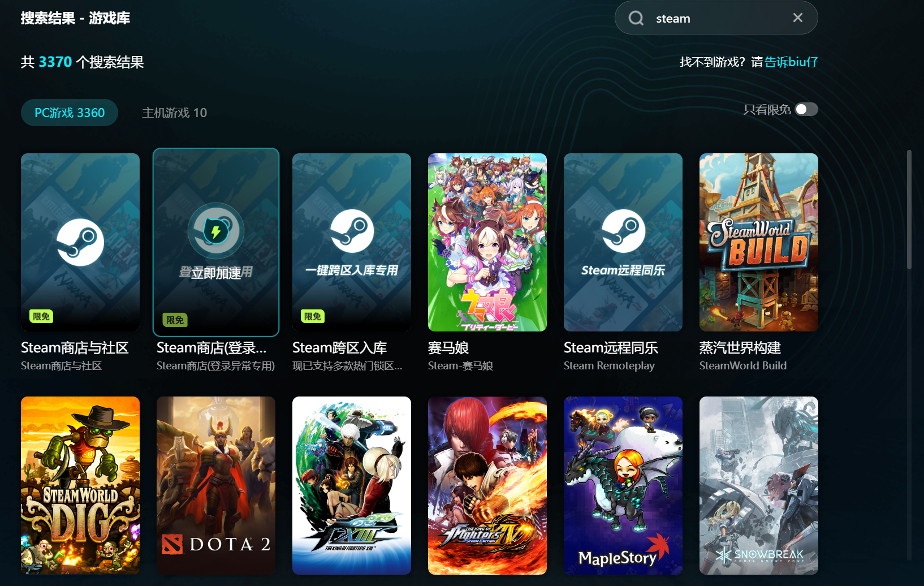Click the 搜索结果 - 游戏库 heading

pyautogui.click(x=75, y=18)
